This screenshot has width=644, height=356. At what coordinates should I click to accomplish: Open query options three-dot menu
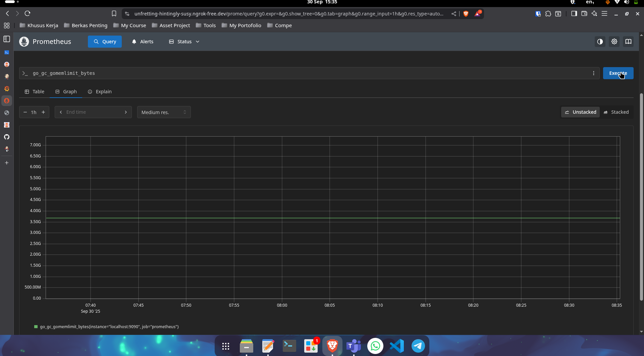pyautogui.click(x=593, y=73)
